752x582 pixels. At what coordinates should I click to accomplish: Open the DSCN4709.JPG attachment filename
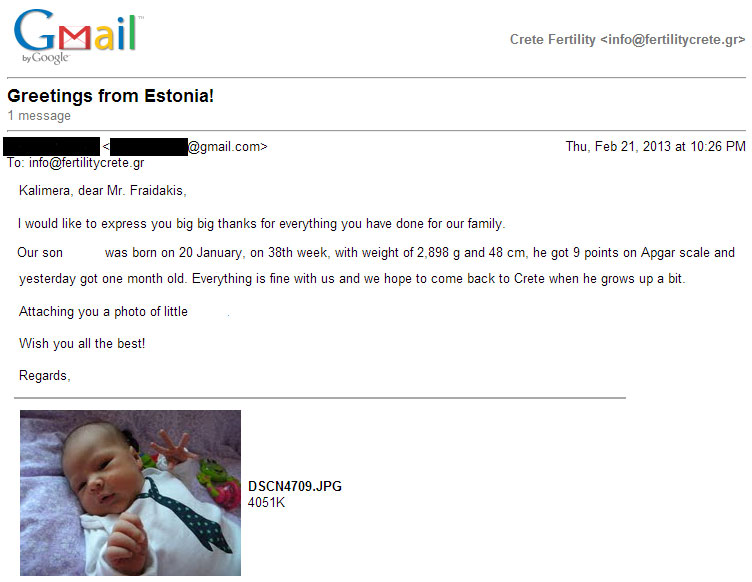click(x=295, y=486)
